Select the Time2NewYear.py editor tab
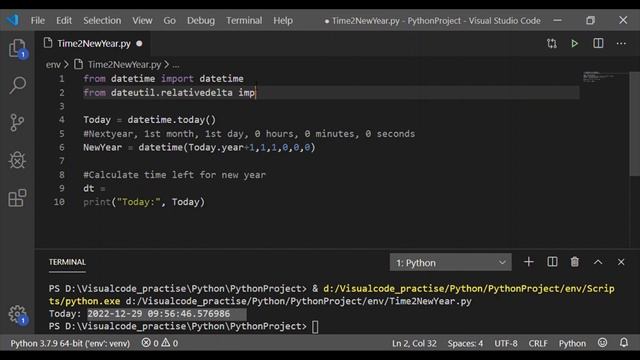The width and height of the screenshot is (640, 360). pos(94,43)
